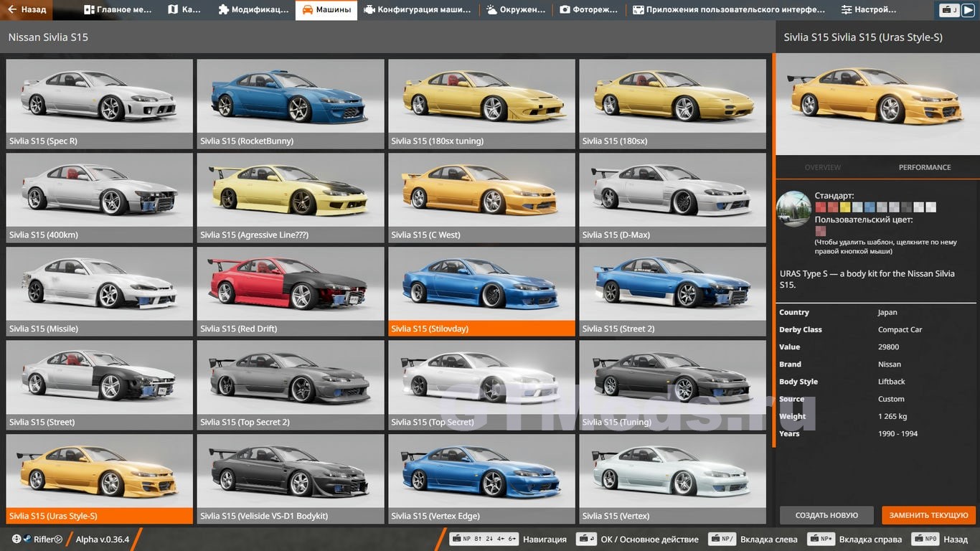The height and width of the screenshot is (551, 980).
Task: Go back using the Назад arrow button
Action: click(27, 10)
